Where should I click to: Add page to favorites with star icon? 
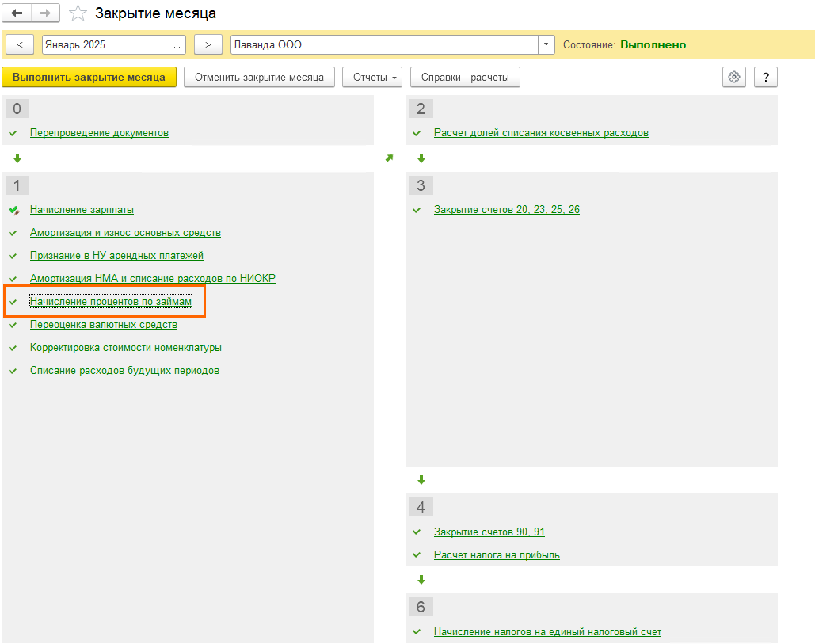pos(78,13)
